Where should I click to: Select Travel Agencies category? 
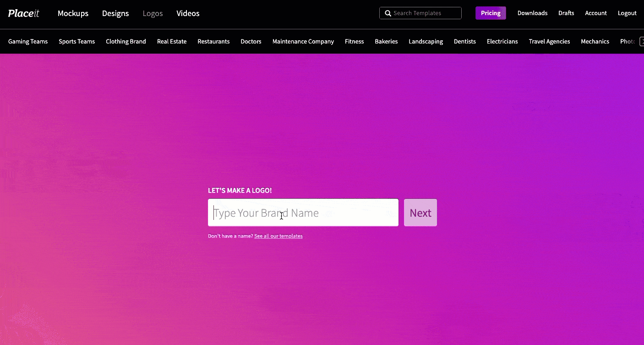549,41
